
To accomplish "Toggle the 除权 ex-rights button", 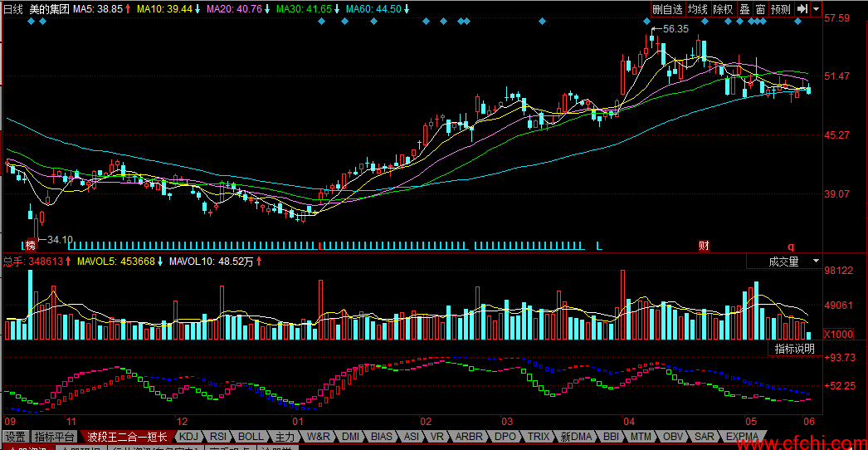I will [723, 9].
